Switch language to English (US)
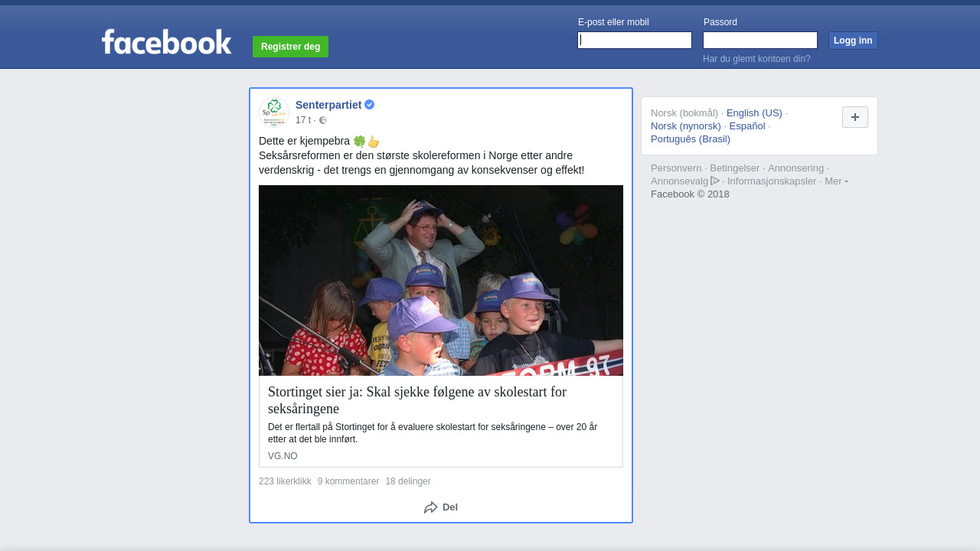 click(754, 113)
